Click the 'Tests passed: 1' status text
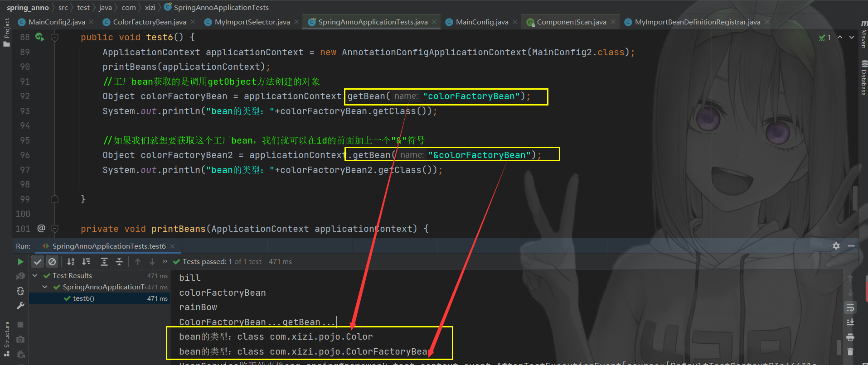Screen dimensions: 868x365 (x=208, y=262)
